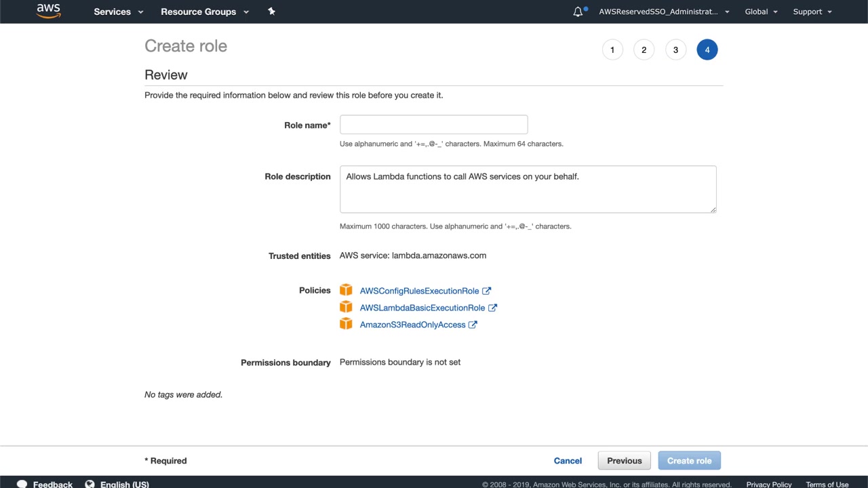The width and height of the screenshot is (868, 488).
Task: Click the language globe icon
Action: [x=90, y=484]
